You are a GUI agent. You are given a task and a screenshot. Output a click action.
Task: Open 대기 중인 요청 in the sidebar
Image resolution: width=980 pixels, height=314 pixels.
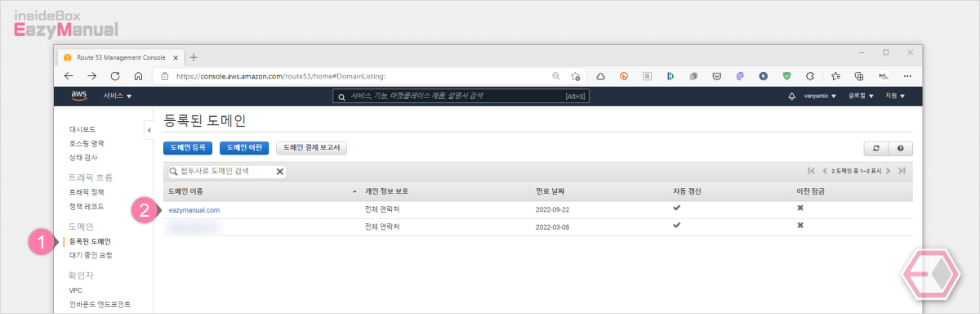pyautogui.click(x=91, y=255)
